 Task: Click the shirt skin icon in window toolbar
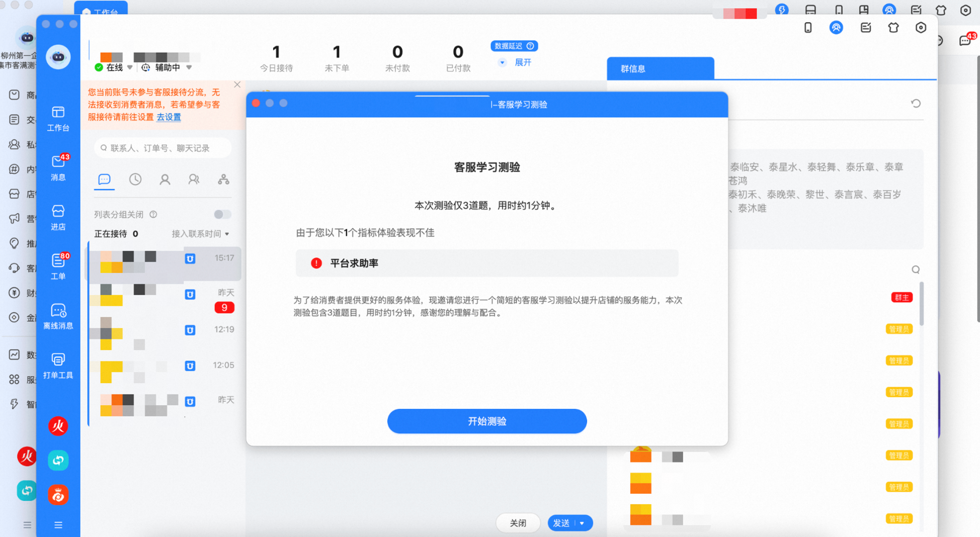(893, 28)
